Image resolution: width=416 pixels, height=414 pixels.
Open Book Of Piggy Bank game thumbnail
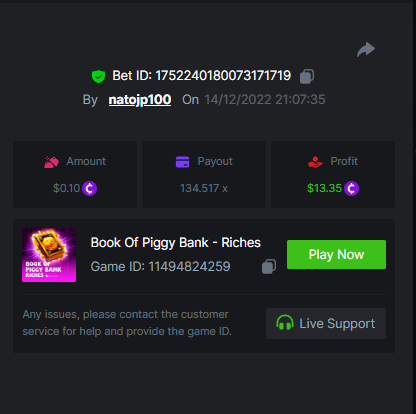49,255
